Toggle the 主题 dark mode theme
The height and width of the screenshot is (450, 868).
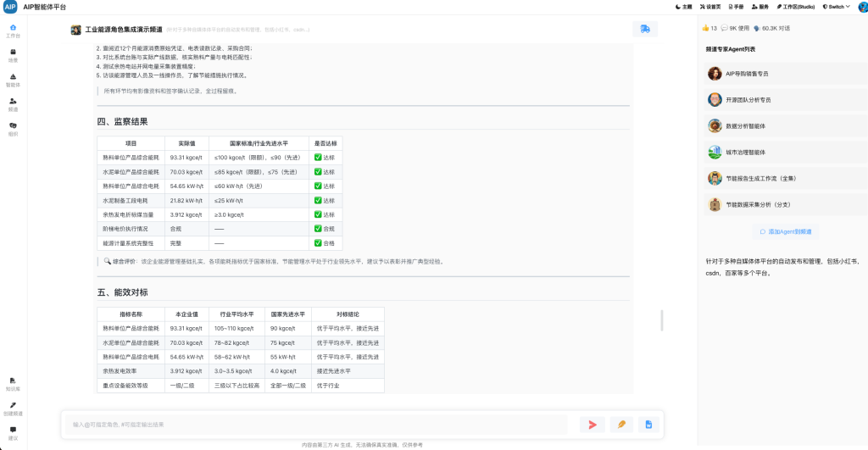(x=682, y=7)
